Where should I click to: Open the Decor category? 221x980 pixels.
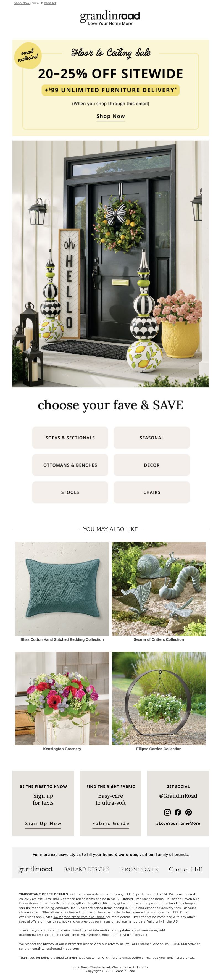click(152, 465)
